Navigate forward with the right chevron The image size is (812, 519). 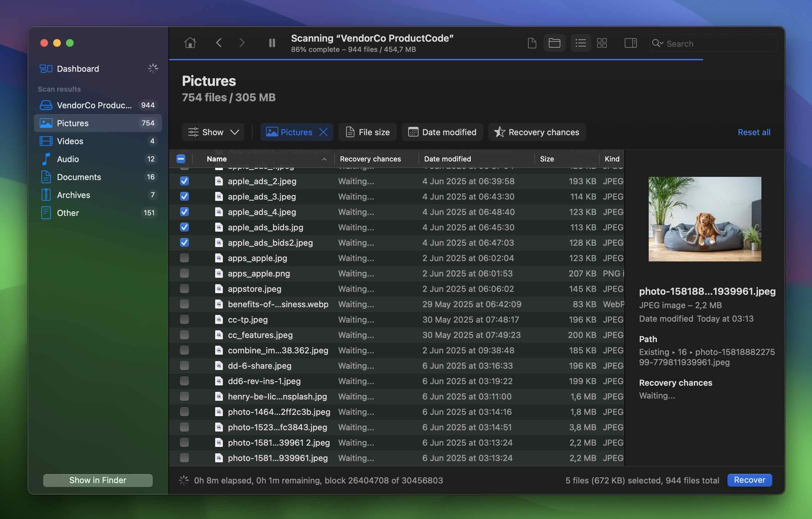coord(242,43)
